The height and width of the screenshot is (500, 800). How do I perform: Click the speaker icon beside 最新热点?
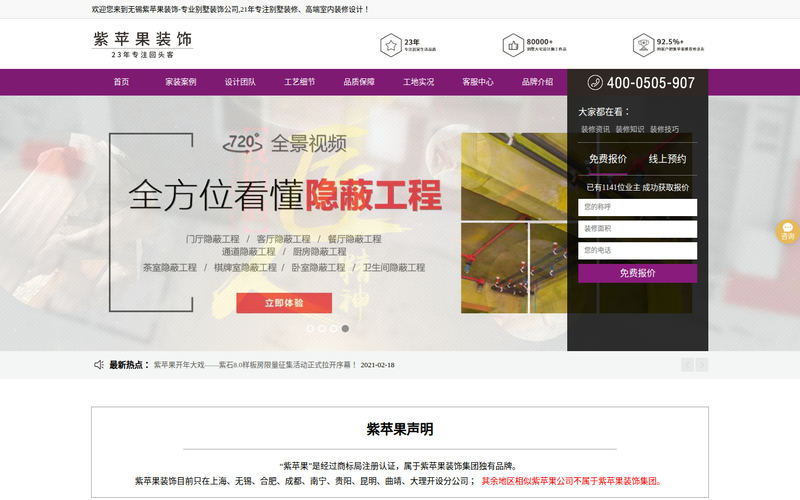pos(99,365)
